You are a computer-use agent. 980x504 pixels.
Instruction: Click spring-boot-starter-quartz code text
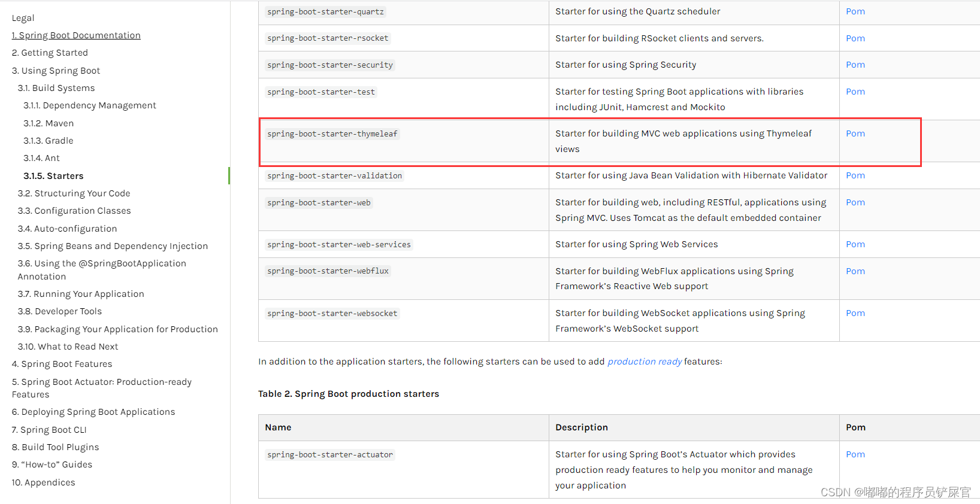[x=325, y=11]
